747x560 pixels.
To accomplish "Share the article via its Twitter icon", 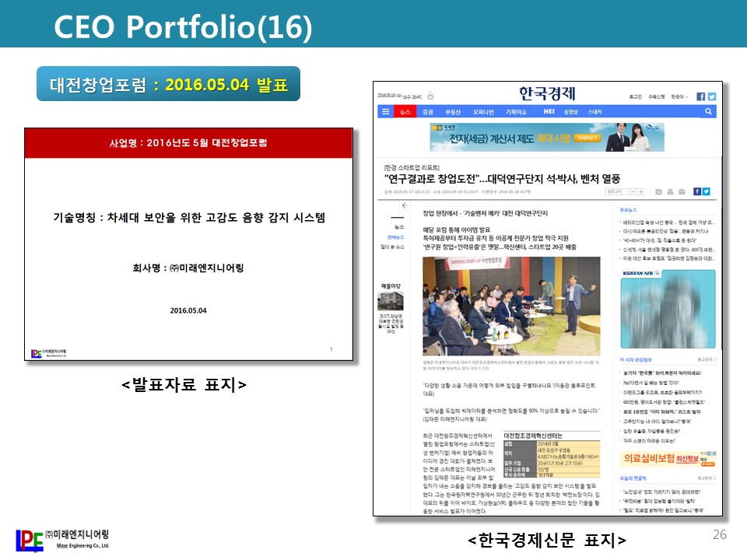I will [706, 191].
